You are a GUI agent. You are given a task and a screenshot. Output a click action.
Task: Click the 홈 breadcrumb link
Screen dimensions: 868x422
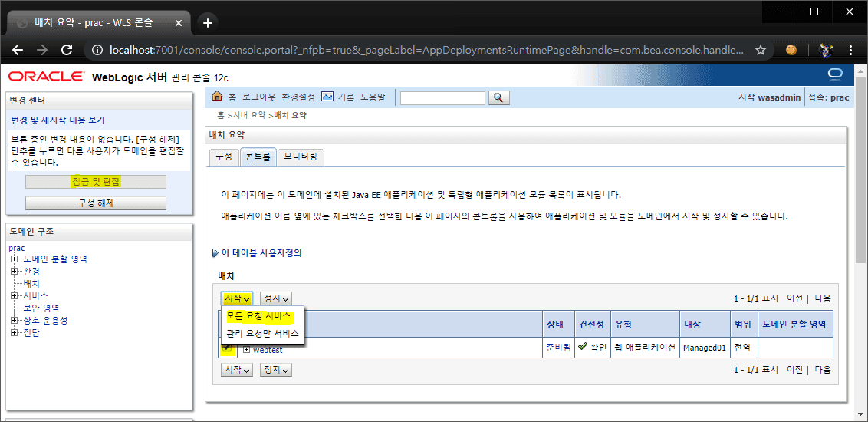coord(220,116)
